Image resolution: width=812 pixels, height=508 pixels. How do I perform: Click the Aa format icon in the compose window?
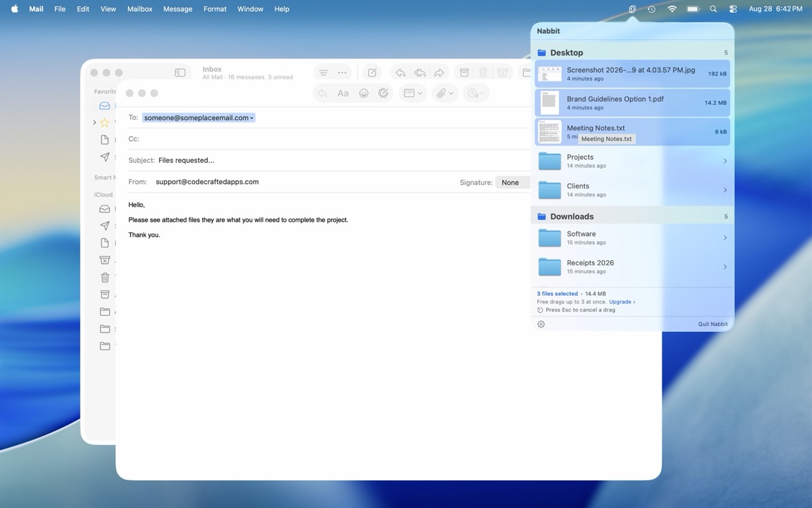click(x=343, y=93)
